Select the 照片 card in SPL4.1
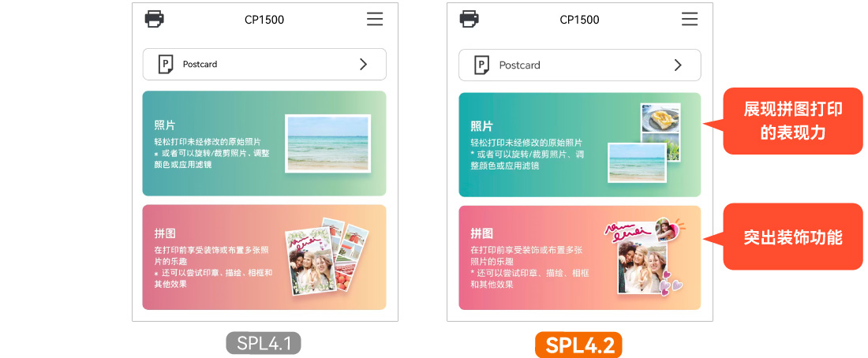 tap(264, 144)
